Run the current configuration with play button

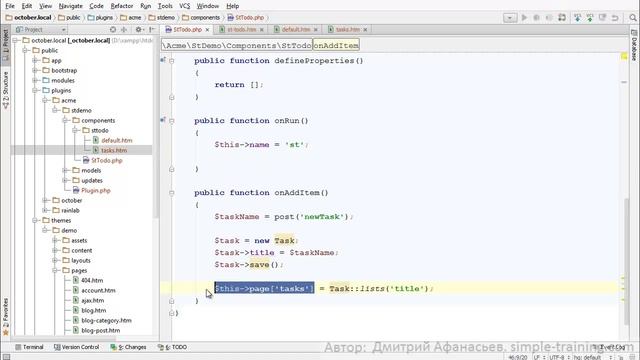coord(524,18)
